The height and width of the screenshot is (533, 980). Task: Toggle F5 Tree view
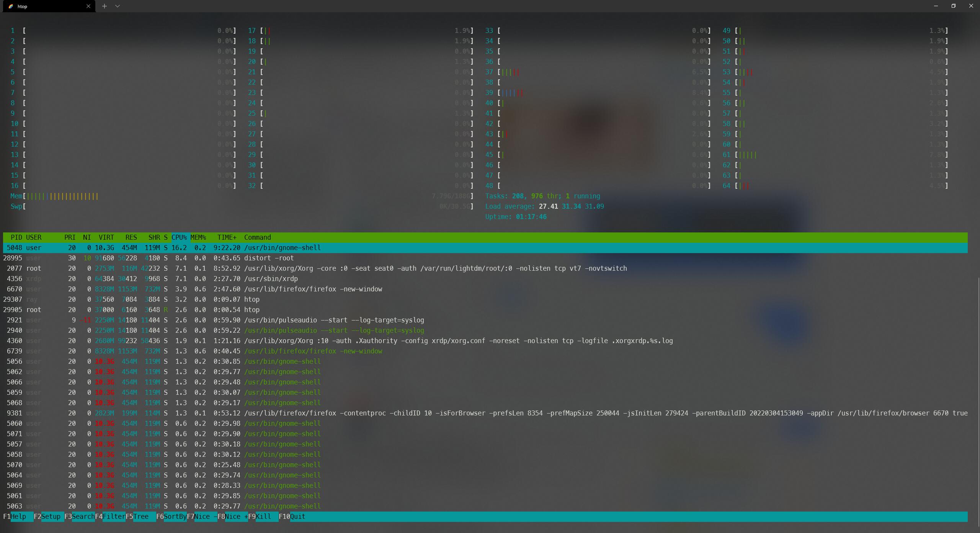click(x=140, y=517)
